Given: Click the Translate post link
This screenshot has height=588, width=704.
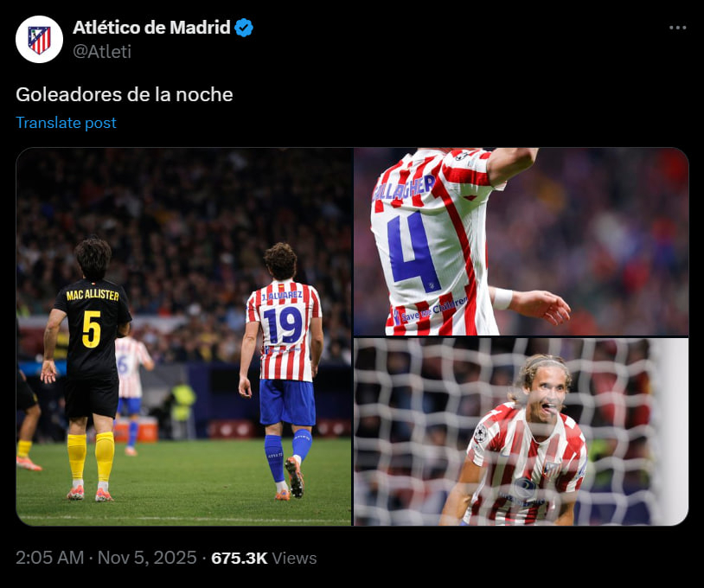Looking at the screenshot, I should coord(66,123).
